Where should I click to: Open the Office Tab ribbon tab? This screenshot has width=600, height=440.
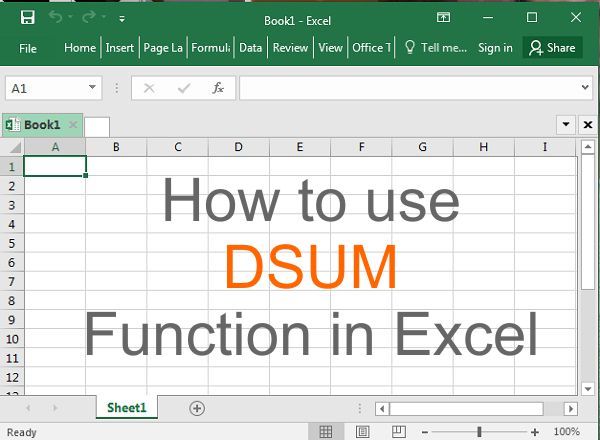372,48
